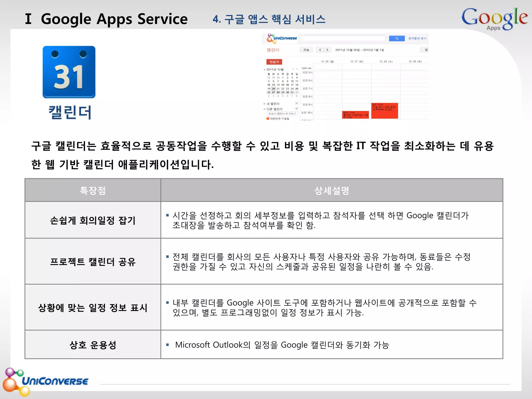The image size is (532, 399).
Task: Click the 상호 운용성 cell
Action: (x=93, y=345)
